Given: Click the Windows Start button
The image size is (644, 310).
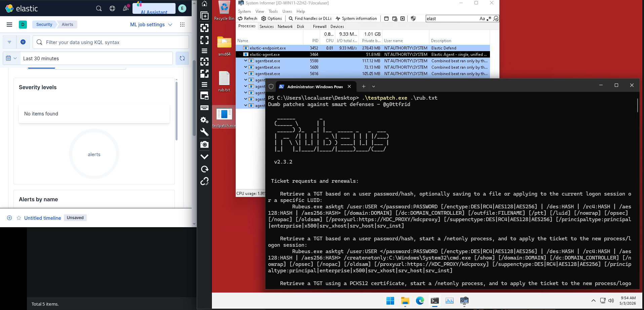Looking at the screenshot, I should (390, 301).
